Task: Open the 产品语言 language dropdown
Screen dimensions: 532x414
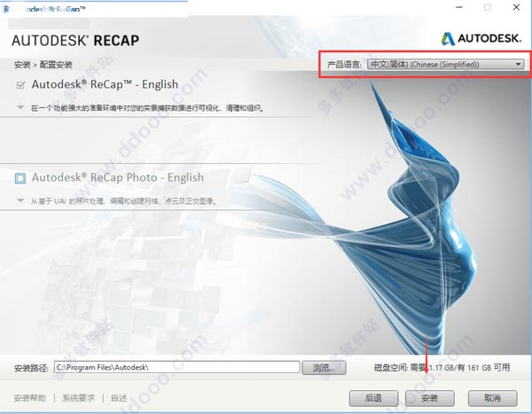Action: tap(445, 64)
